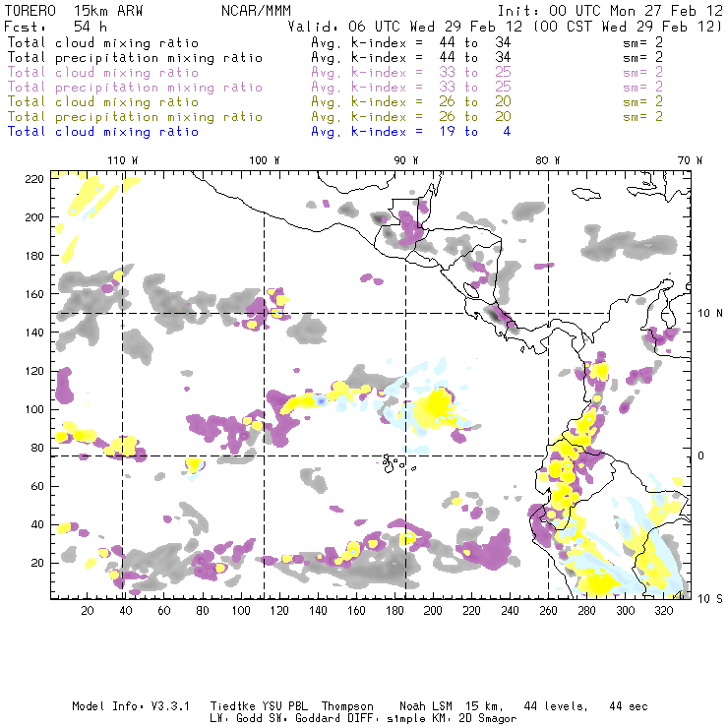Image resolution: width=728 pixels, height=728 pixels.
Task: Click the blue "Avg. k-index = 19 to 4" text
Action: pyautogui.click(x=411, y=132)
